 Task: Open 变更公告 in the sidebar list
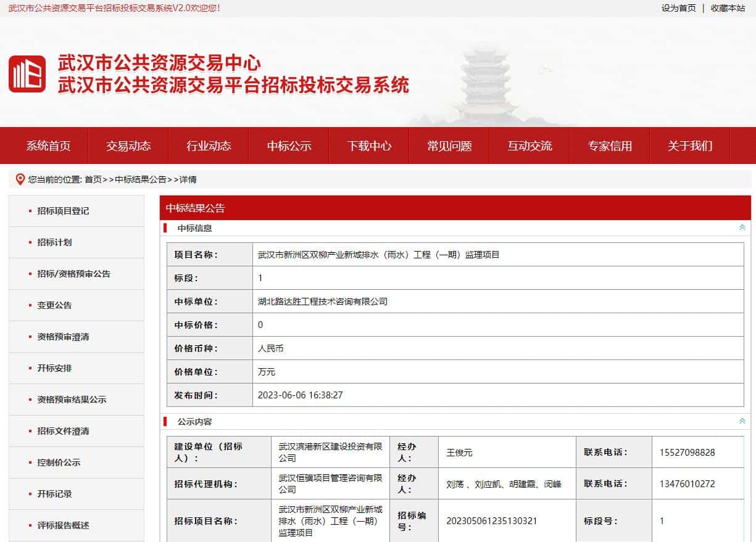(x=54, y=305)
